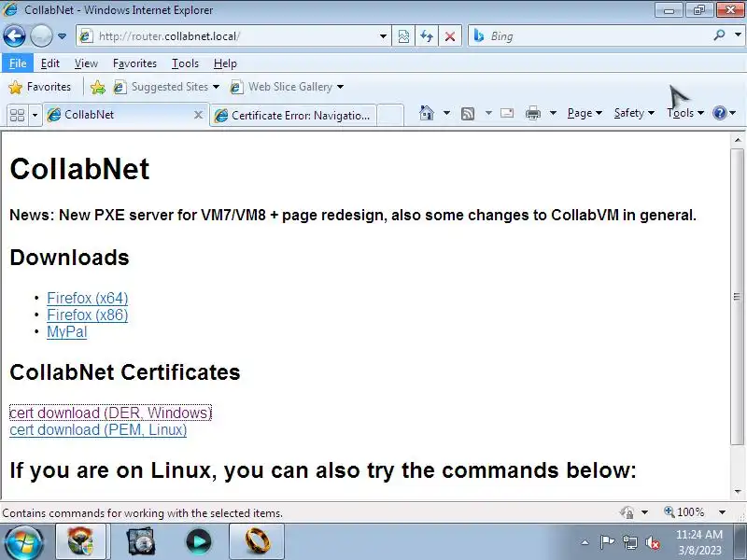Click the Print icon
747x560 pixels.
click(x=533, y=113)
